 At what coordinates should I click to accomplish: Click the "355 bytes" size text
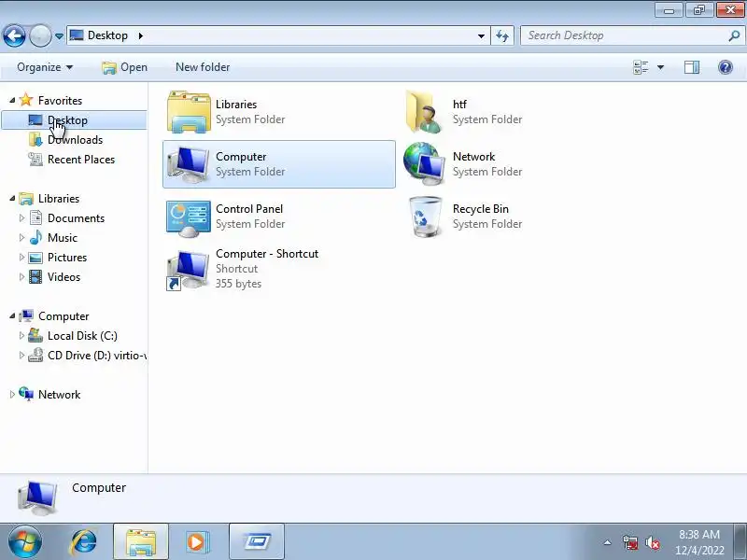coord(238,284)
